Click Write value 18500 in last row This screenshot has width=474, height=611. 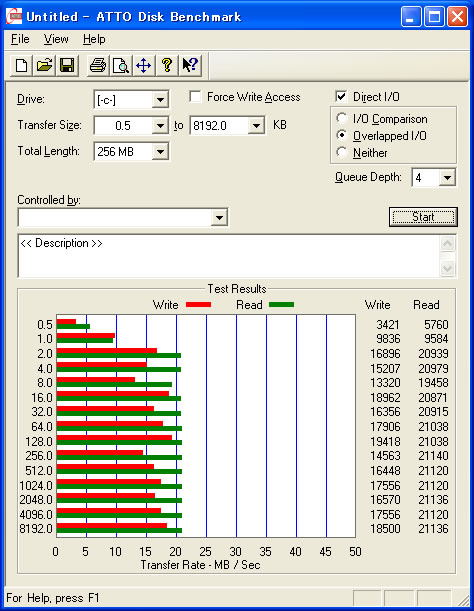[385, 529]
